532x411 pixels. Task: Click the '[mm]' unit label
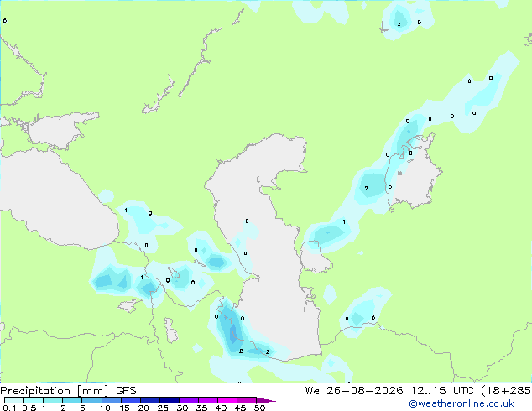(x=92, y=391)
